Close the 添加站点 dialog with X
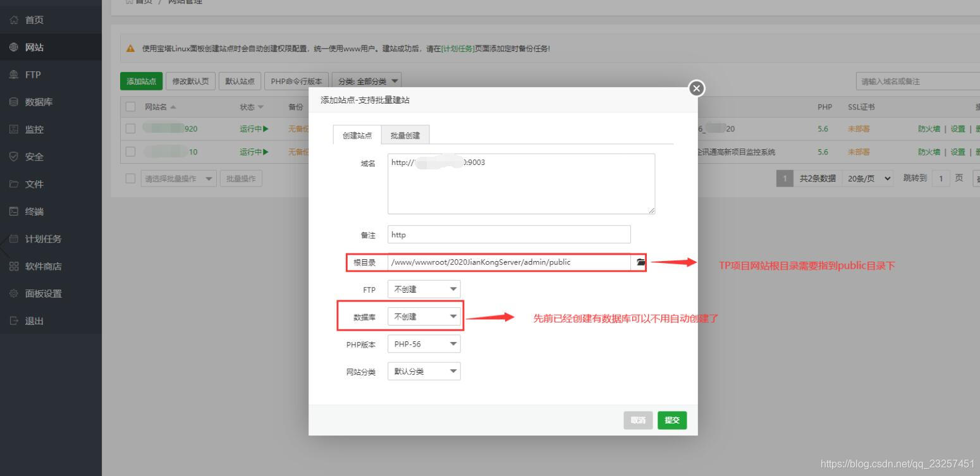 pyautogui.click(x=697, y=88)
